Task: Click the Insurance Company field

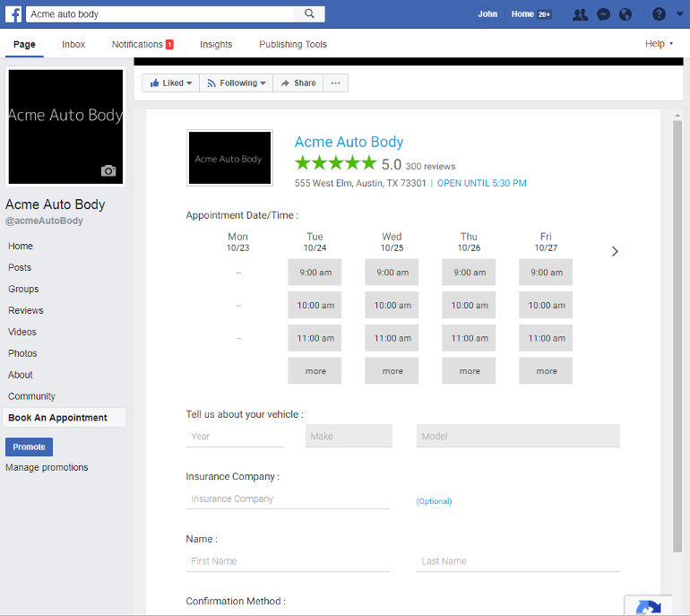Action: point(288,499)
